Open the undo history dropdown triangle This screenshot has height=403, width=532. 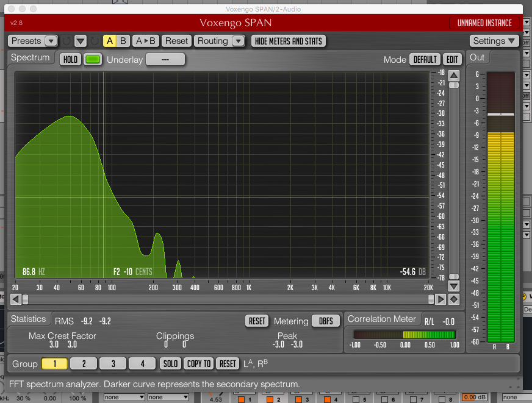point(81,41)
